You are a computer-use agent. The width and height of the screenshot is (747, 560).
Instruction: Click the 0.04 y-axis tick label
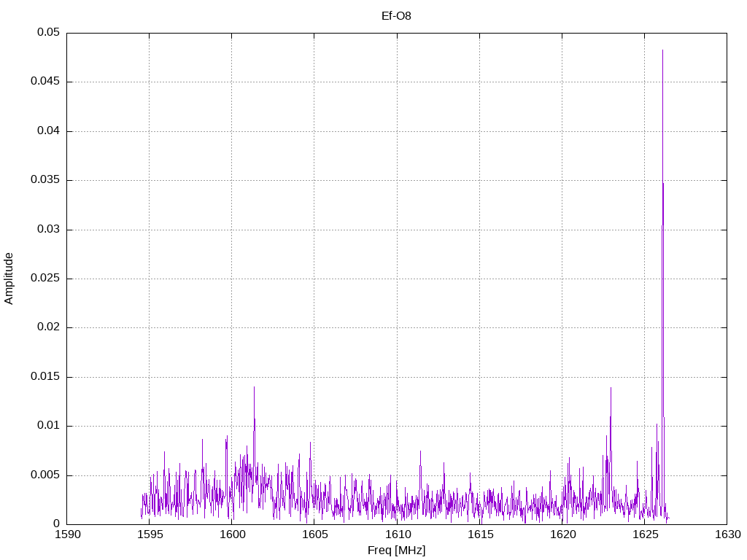click(49, 131)
